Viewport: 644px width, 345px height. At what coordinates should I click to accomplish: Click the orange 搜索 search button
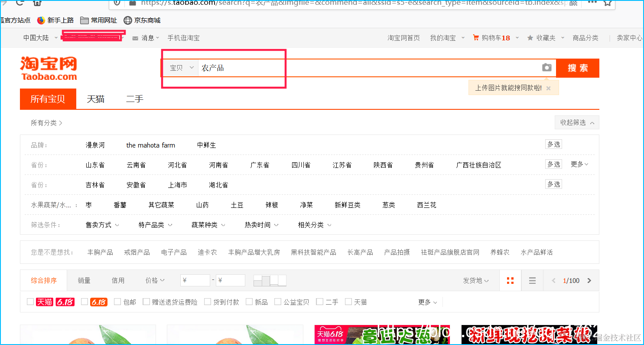pos(577,68)
